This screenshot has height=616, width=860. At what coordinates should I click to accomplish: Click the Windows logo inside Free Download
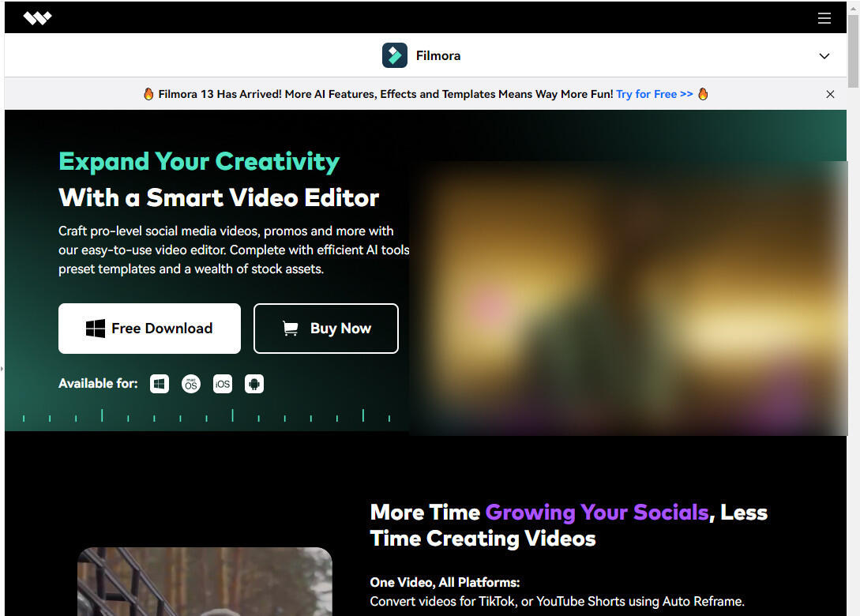coord(96,329)
